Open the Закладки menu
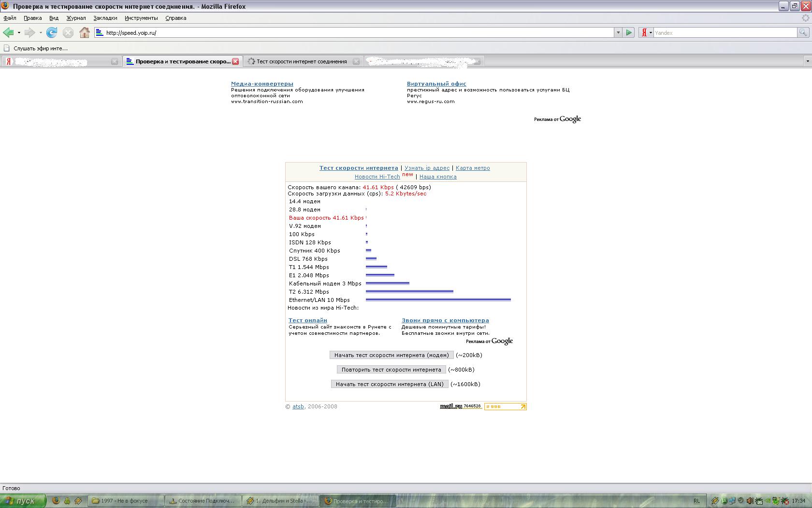This screenshot has width=812, height=508. [105, 18]
